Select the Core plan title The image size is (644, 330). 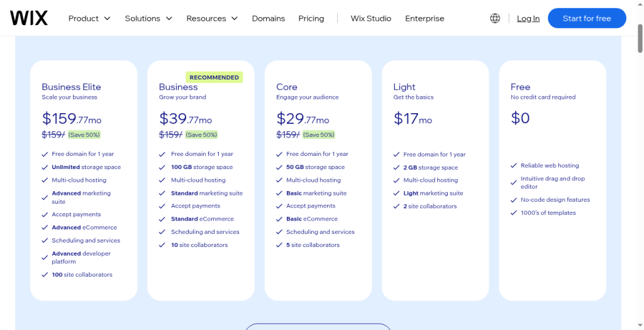[287, 87]
